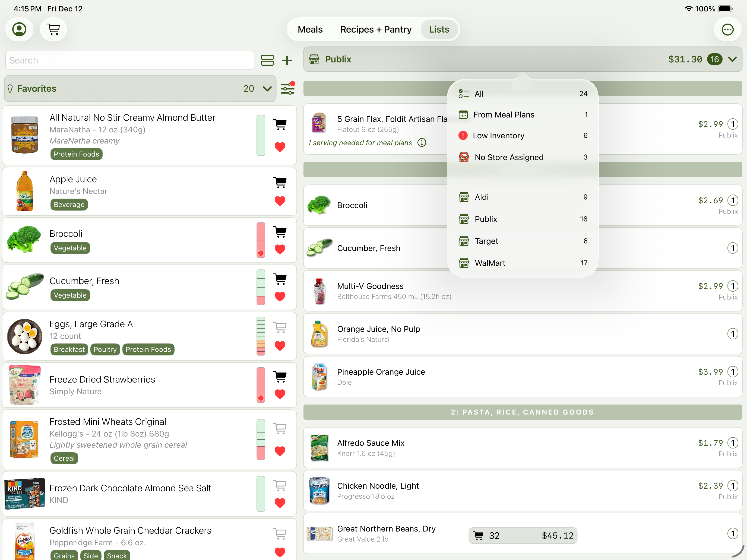Toggle cart for Eggs, Large Grade A

pyautogui.click(x=280, y=327)
